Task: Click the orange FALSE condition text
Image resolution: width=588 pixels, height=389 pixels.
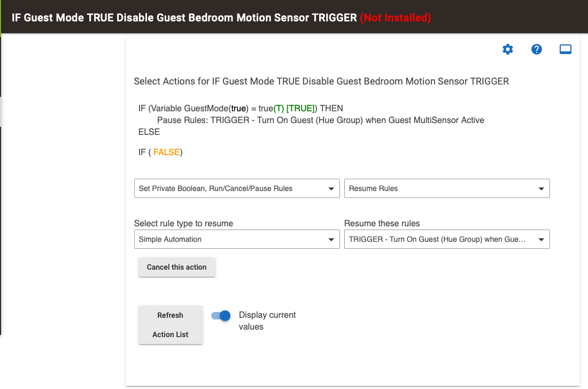Action: point(166,152)
